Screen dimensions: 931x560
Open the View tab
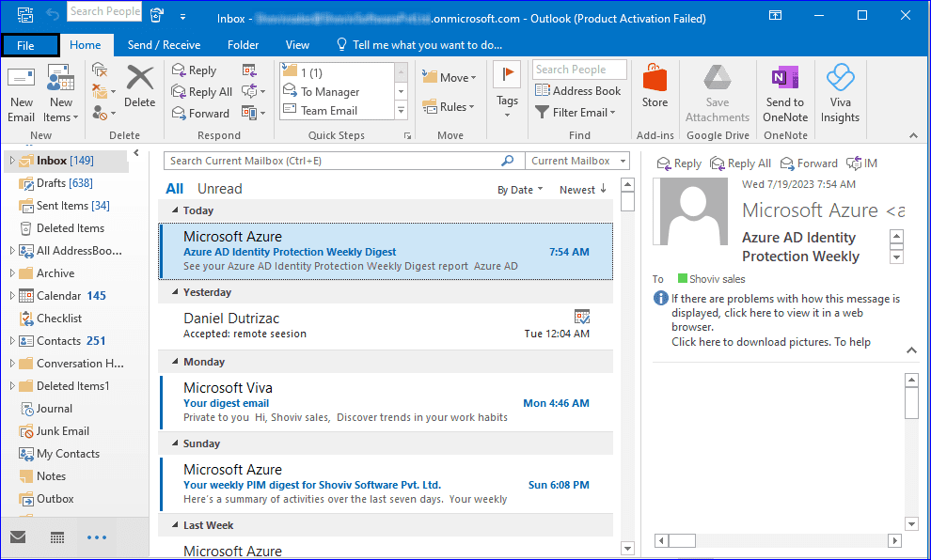tap(297, 45)
